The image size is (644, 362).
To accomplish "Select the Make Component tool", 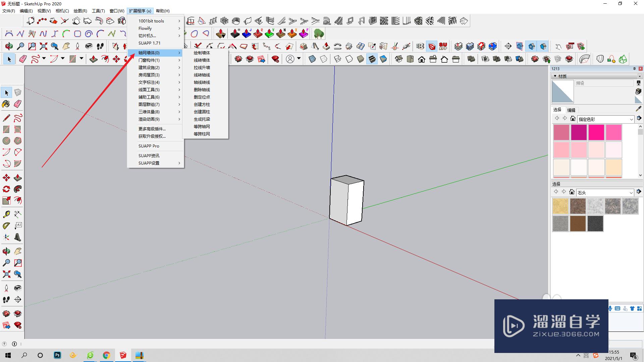I will [18, 93].
